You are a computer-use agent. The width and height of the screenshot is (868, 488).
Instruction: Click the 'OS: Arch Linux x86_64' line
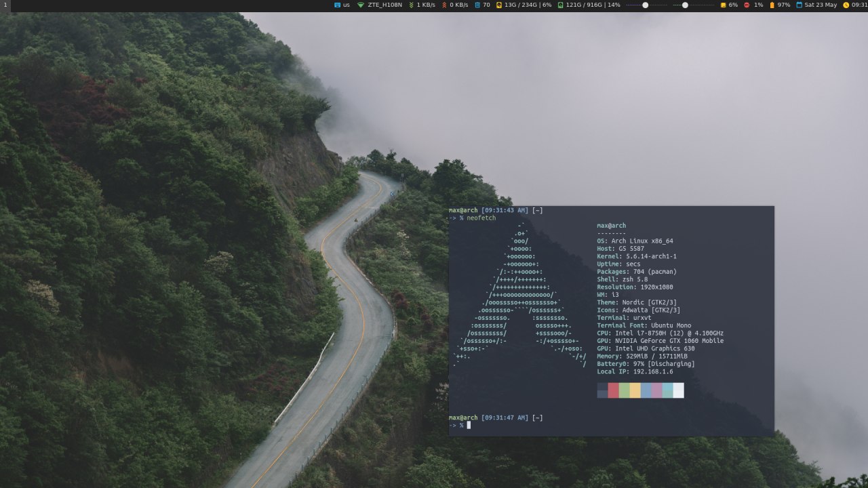coord(635,241)
